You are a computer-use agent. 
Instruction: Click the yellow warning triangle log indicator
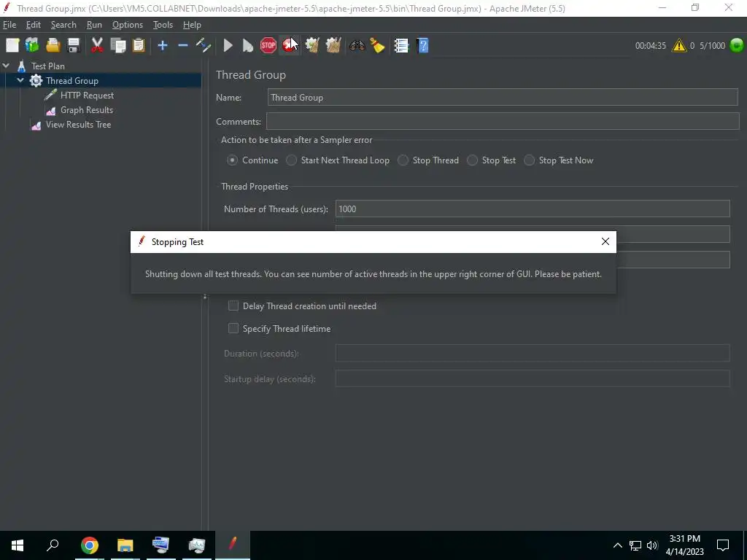679,46
